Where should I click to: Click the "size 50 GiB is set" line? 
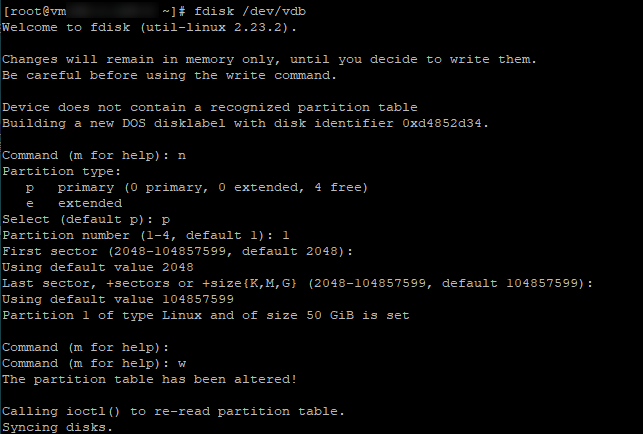point(206,315)
